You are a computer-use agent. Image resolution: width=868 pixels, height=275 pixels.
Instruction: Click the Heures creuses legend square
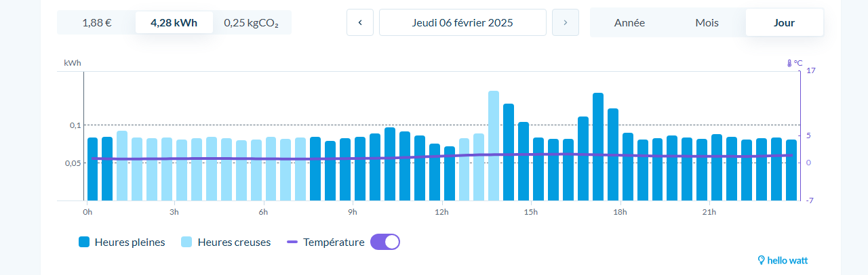click(x=186, y=242)
